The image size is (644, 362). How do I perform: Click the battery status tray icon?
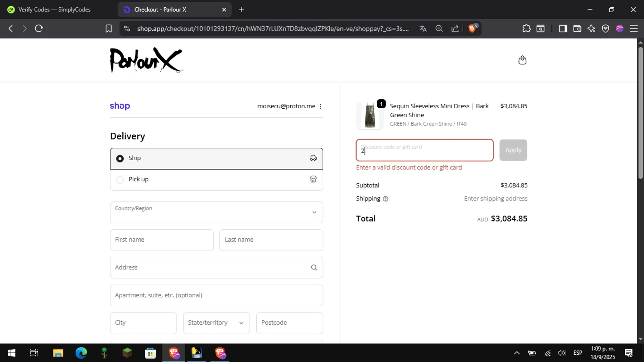point(532,353)
